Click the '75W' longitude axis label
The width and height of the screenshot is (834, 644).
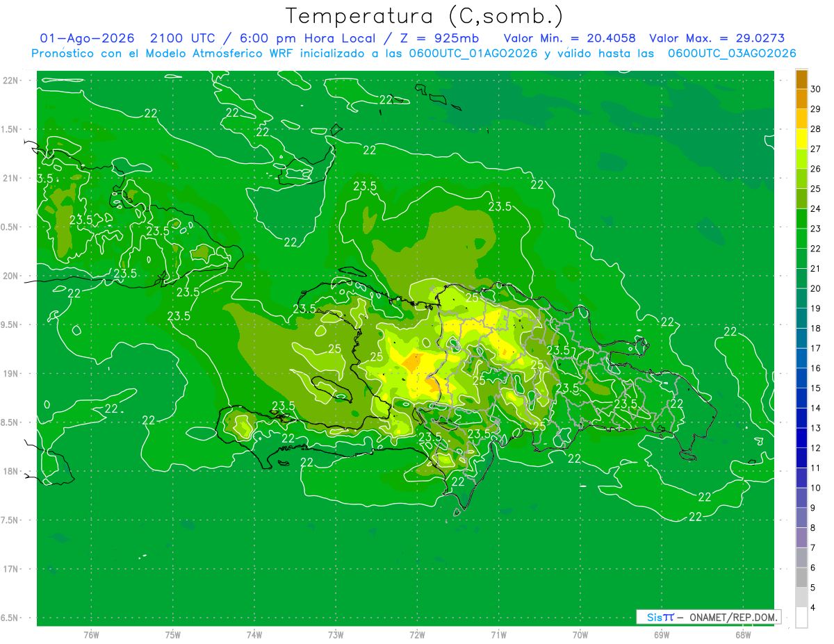173,634
